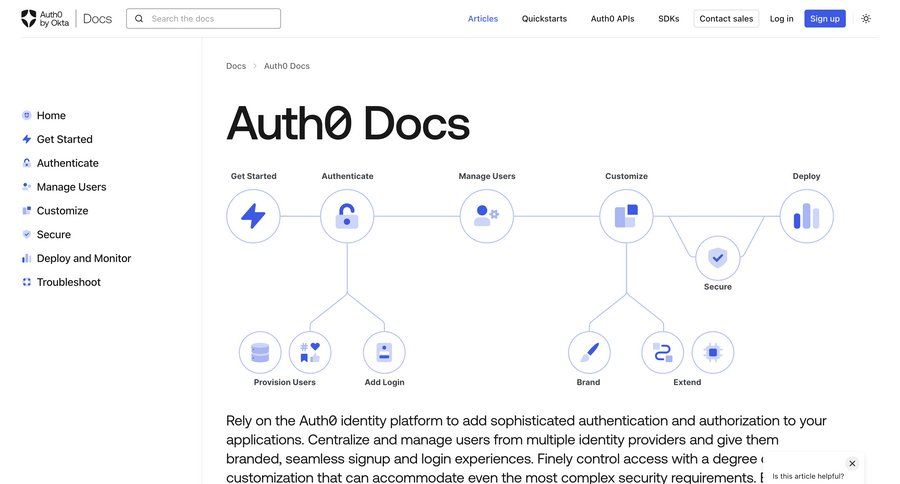Click the Add Login label
This screenshot has height=484, width=900.
point(384,382)
